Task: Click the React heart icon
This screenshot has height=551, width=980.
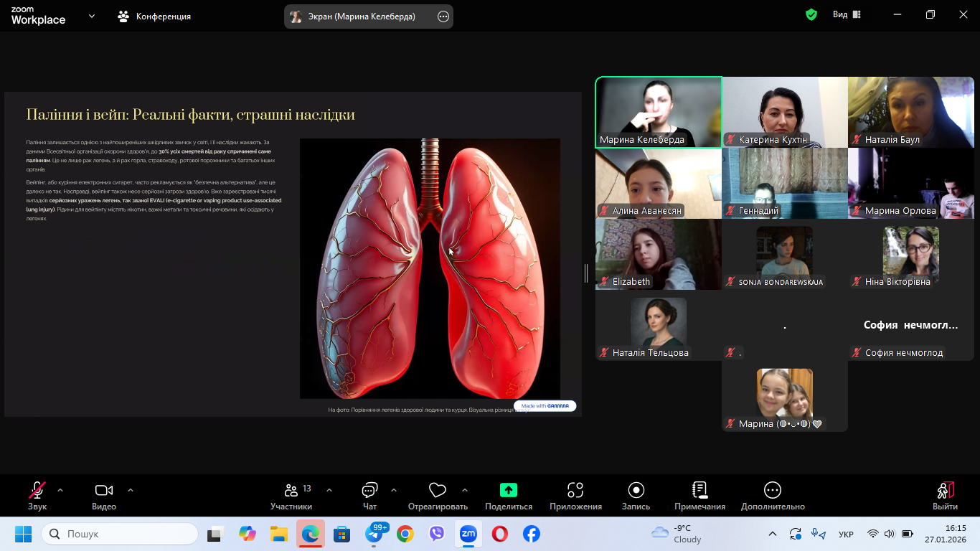Action: pyautogui.click(x=437, y=491)
